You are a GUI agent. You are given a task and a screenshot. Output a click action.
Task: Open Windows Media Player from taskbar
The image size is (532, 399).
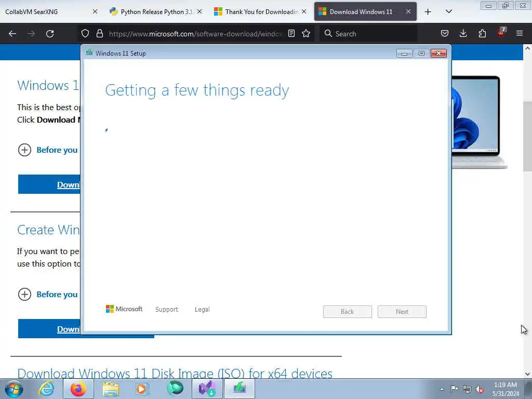coord(141,389)
